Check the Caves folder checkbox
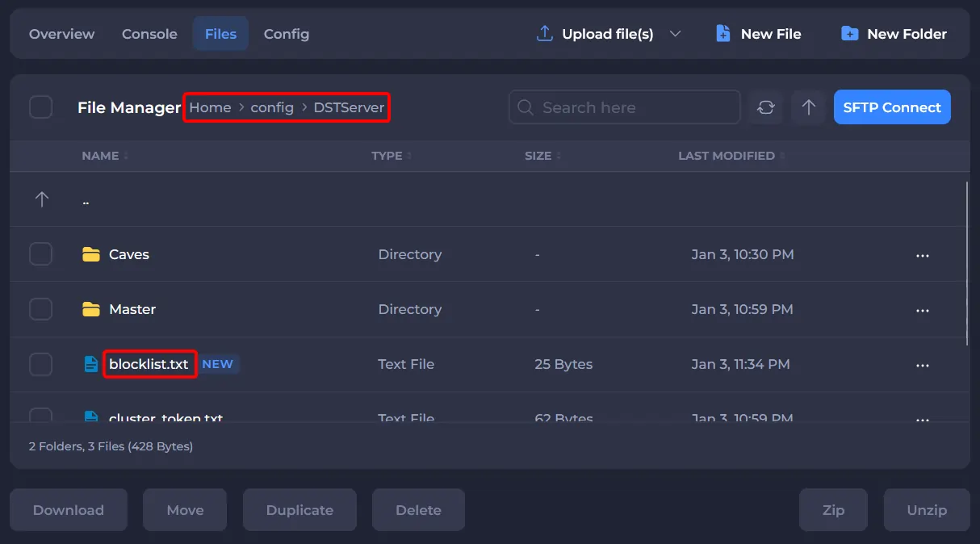The height and width of the screenshot is (544, 980). click(x=40, y=254)
